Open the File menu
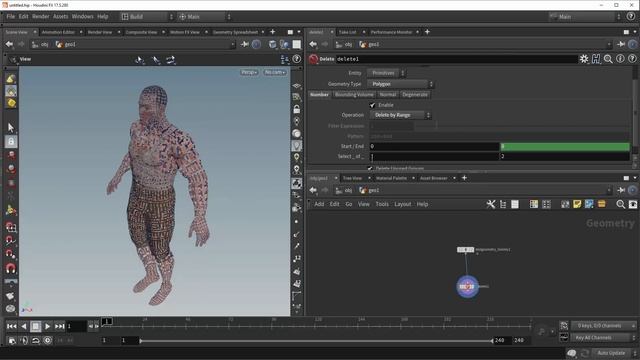Screen dimensions: 640x360 point(11,17)
